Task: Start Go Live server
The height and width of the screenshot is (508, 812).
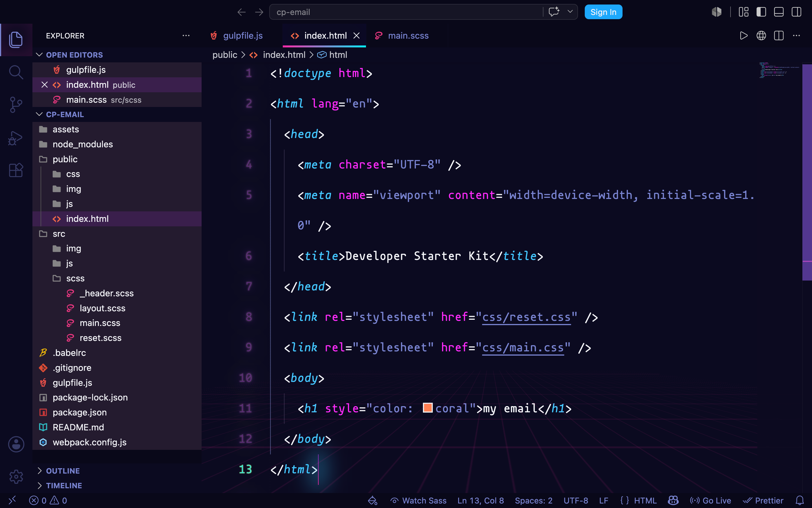Action: [710, 501]
